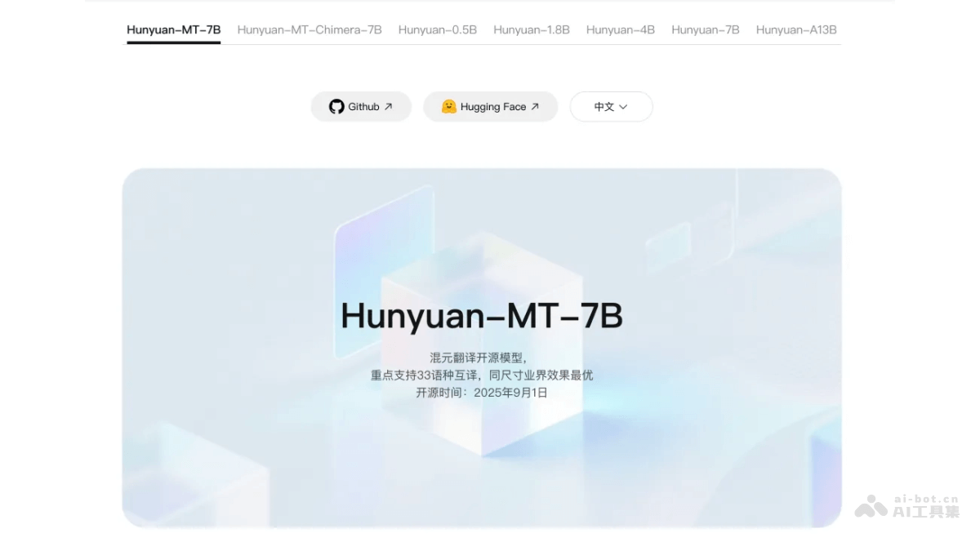980x551 pixels.
Task: Click the arrow icon beside Github
Action: click(389, 107)
